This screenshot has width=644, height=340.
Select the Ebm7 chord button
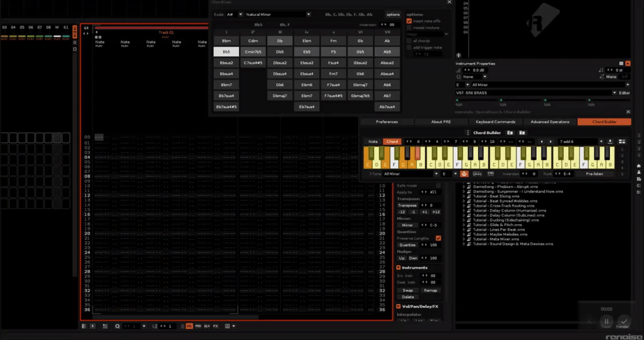click(307, 96)
